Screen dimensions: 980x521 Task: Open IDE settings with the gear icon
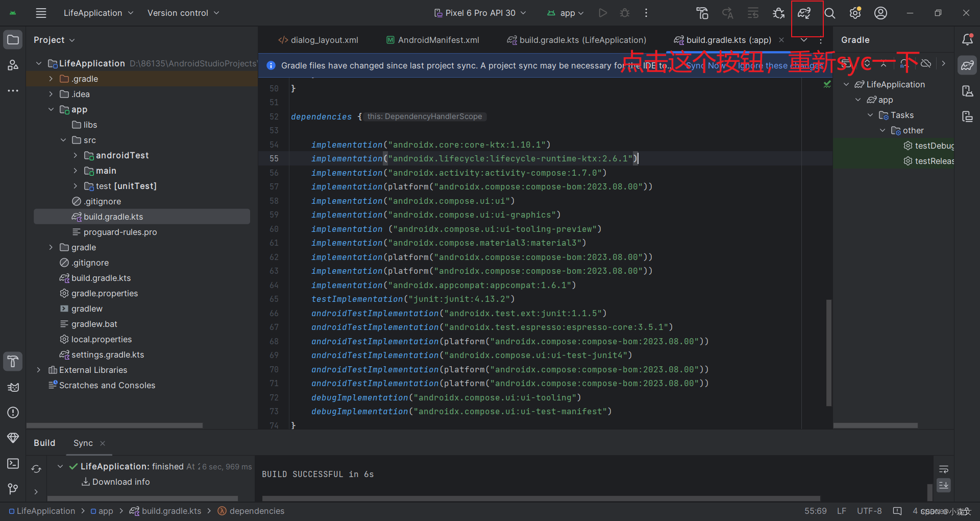pos(854,13)
